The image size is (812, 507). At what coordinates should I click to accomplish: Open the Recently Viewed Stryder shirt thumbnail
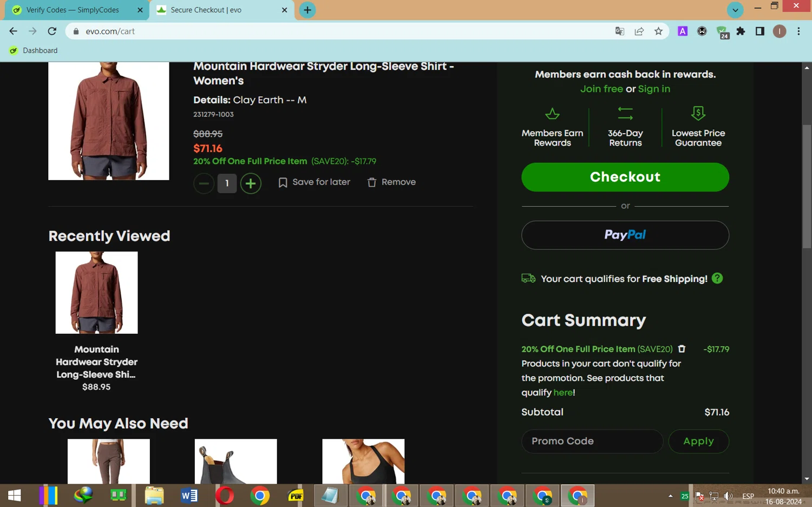coord(96,293)
